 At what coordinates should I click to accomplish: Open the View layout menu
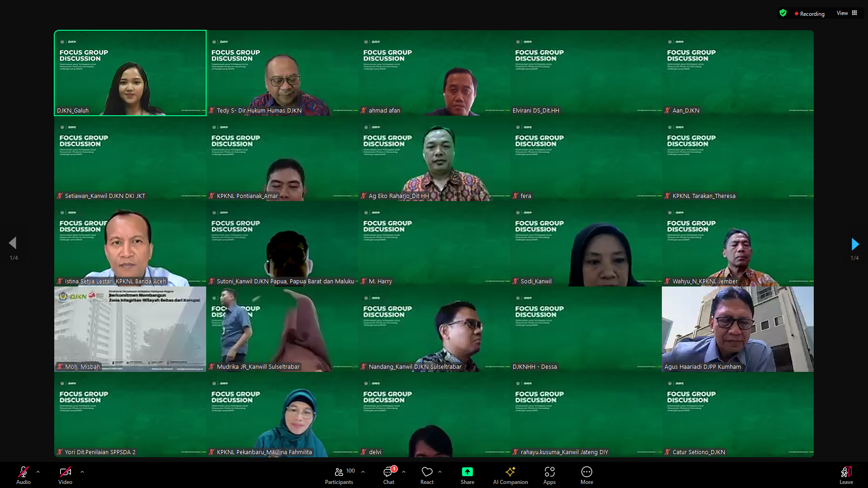(x=846, y=13)
